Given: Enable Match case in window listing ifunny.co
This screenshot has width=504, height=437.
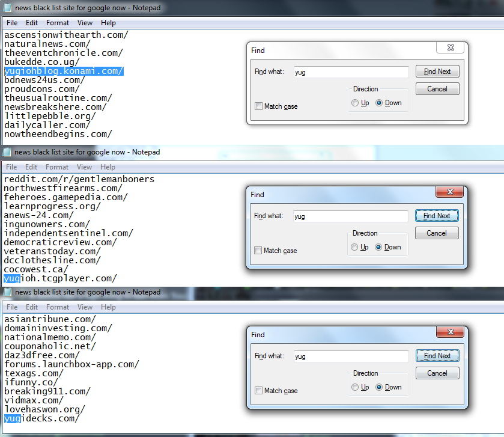Looking at the screenshot, I should pos(258,390).
